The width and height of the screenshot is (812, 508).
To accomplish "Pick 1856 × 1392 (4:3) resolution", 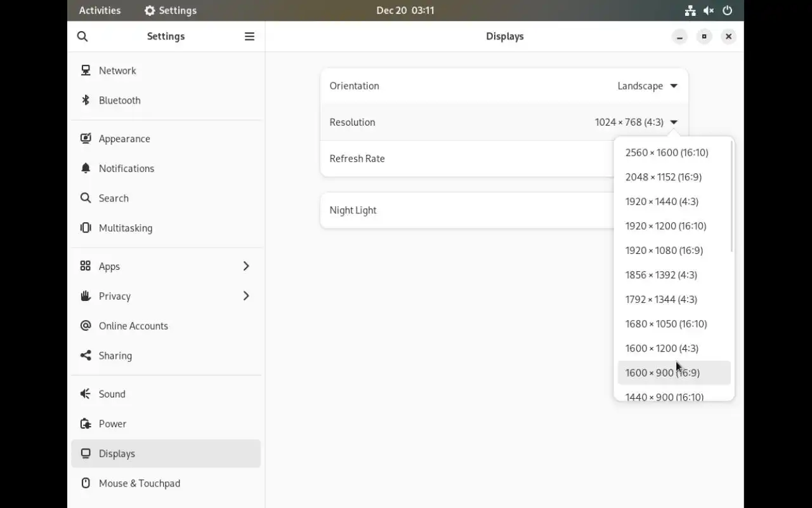I will pyautogui.click(x=674, y=275).
